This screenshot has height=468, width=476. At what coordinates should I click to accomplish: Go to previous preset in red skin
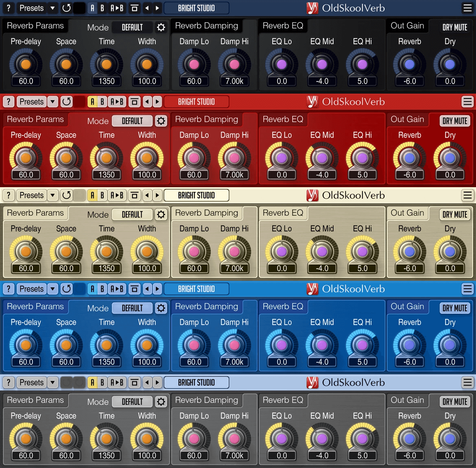[x=147, y=102]
